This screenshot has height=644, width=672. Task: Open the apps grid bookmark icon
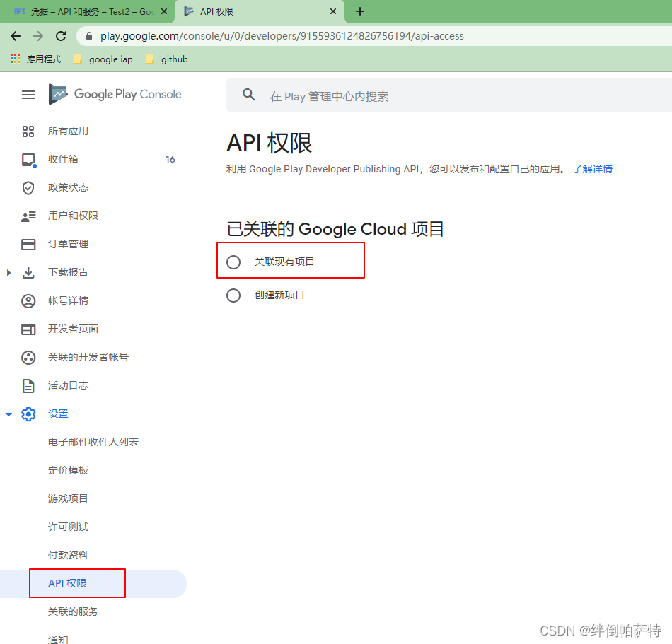pos(15,59)
